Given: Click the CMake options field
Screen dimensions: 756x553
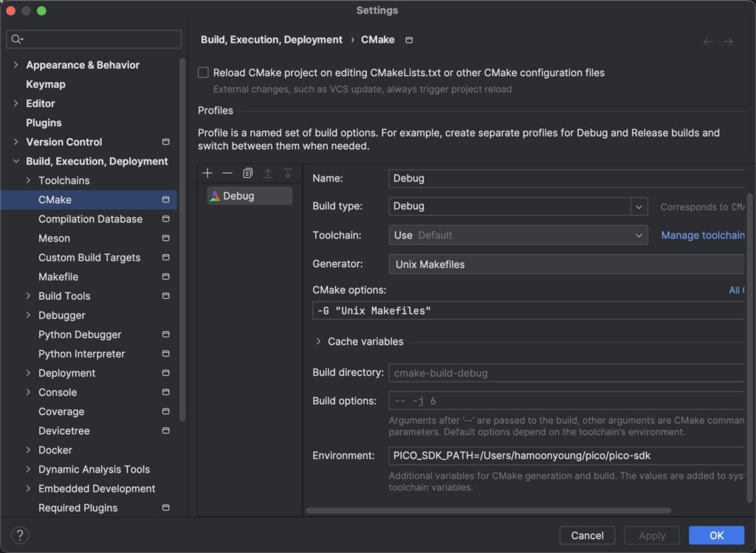Looking at the screenshot, I should (x=529, y=311).
